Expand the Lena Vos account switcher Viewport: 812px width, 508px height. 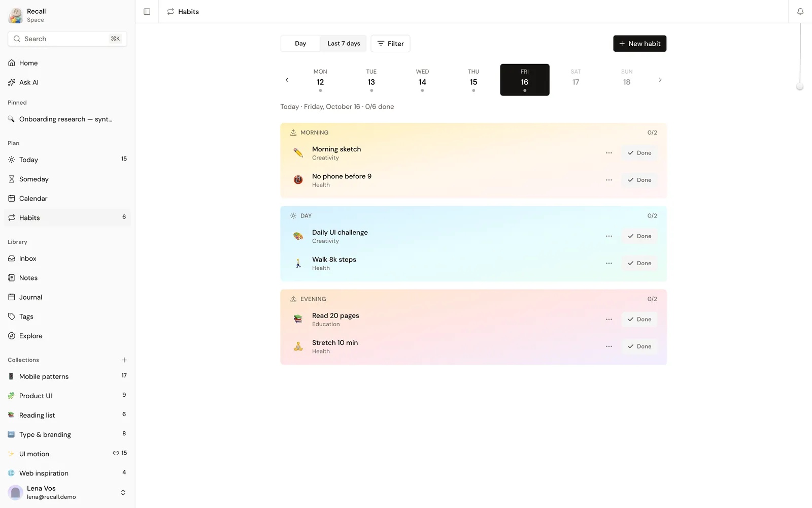(123, 493)
